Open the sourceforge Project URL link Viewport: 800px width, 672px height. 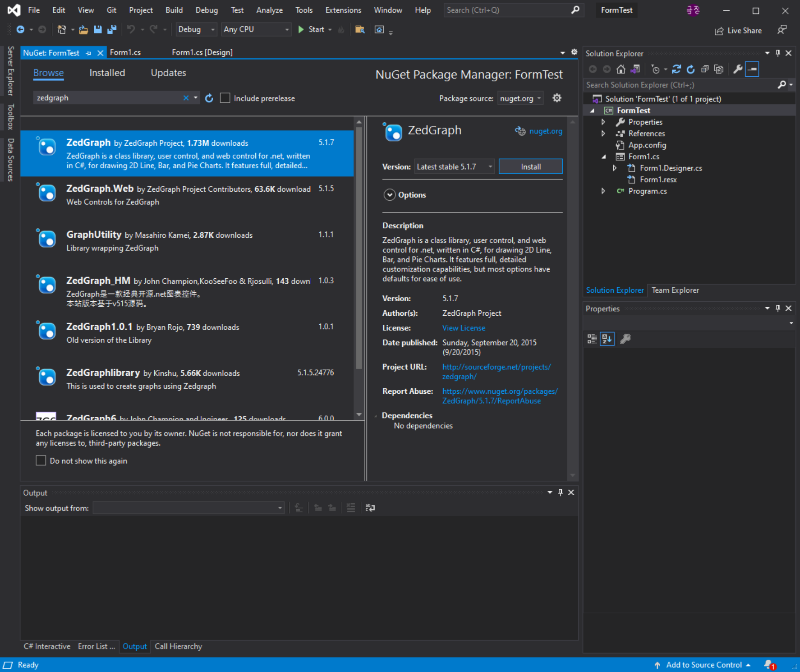pyautogui.click(x=497, y=372)
